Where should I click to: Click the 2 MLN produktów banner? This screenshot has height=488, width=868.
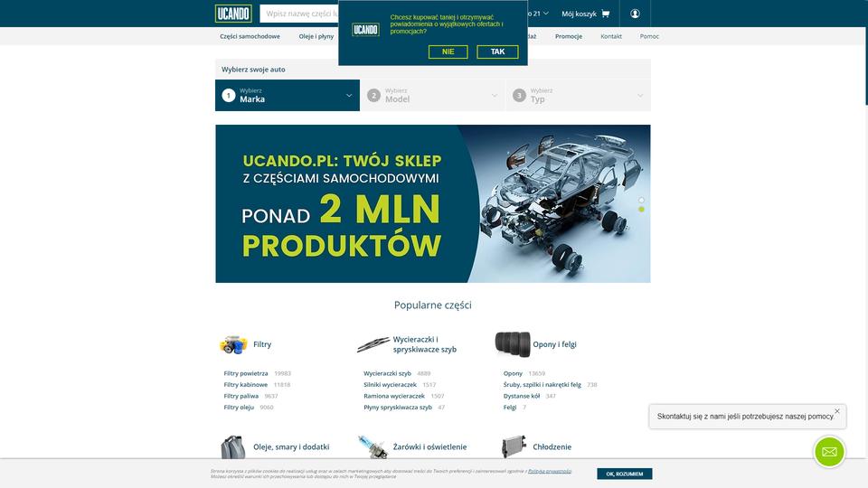(x=433, y=203)
